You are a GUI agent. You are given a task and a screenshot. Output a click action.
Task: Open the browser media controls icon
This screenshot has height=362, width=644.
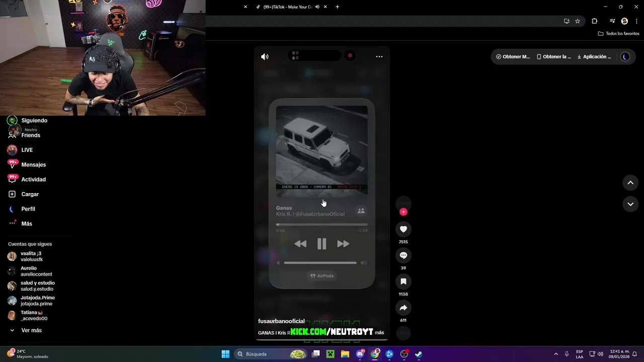612,21
